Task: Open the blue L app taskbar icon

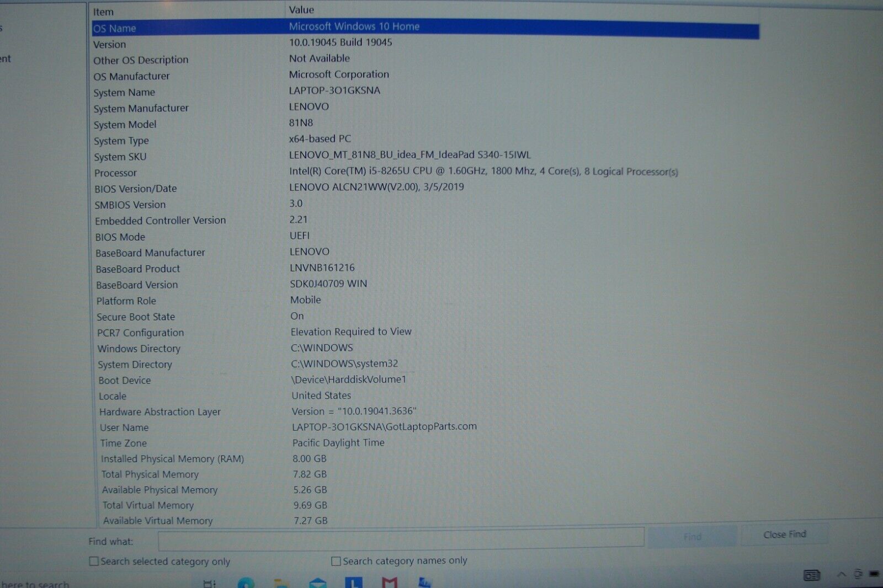Action: click(x=353, y=582)
